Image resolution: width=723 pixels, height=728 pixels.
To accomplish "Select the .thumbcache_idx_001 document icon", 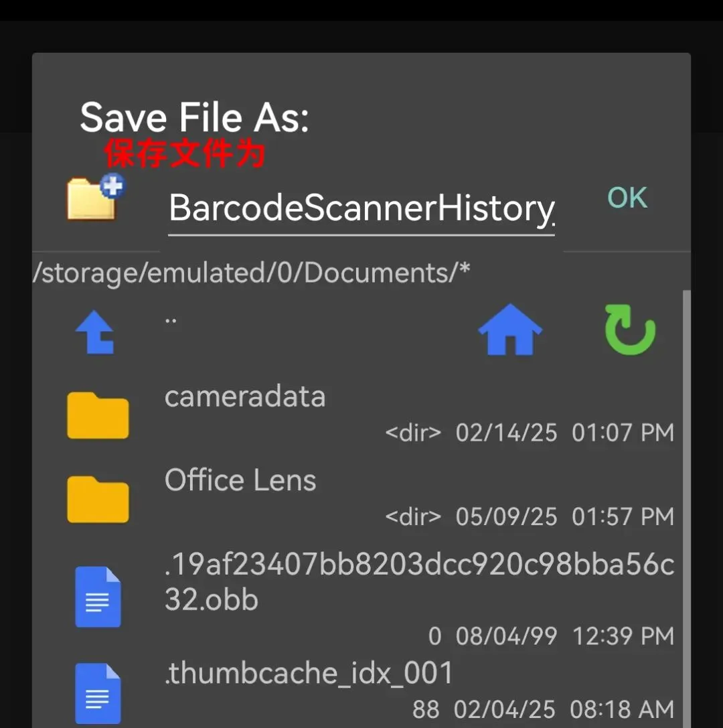I will (x=98, y=694).
